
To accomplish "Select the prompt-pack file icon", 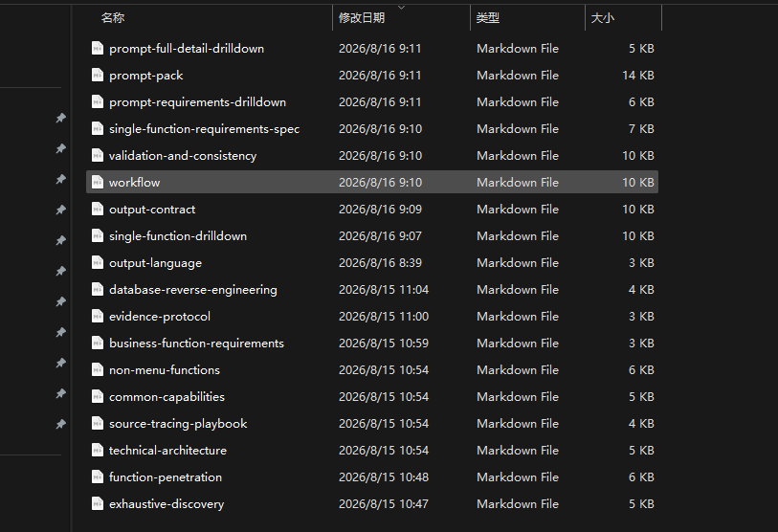I will tap(98, 75).
